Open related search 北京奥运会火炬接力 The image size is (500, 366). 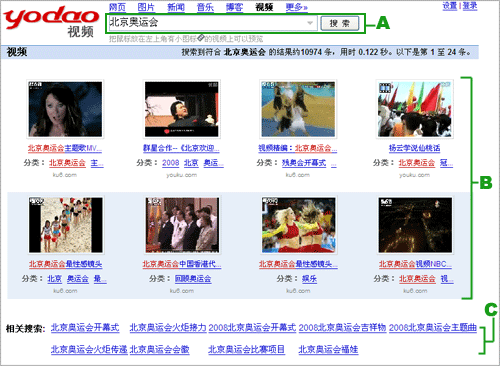point(168,328)
